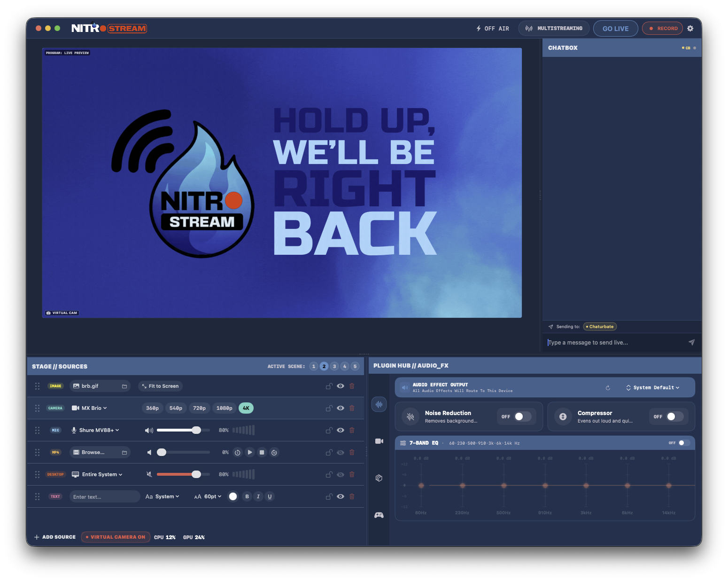Click the send message arrow in Chatbox
This screenshot has height=581, width=728.
coord(691,342)
